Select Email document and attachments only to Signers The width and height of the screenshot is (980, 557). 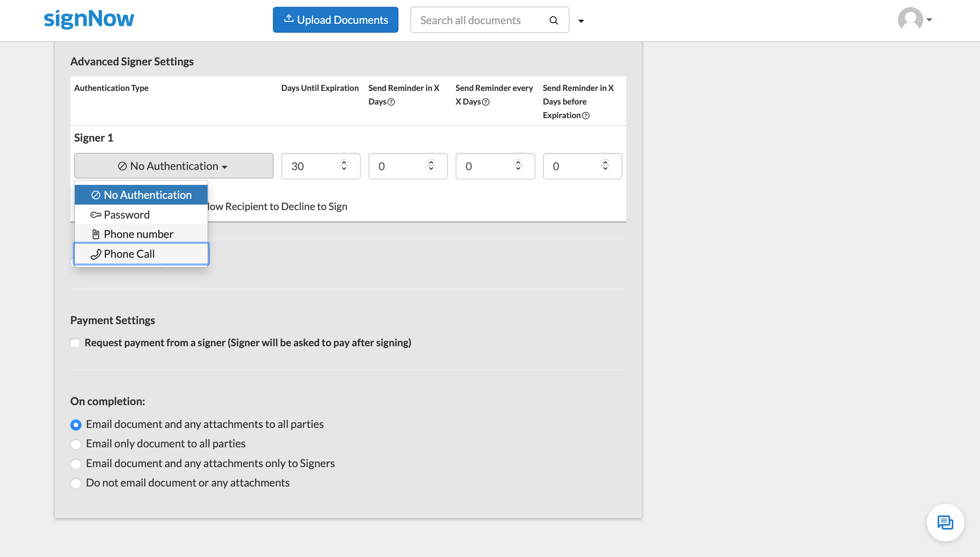pos(76,463)
